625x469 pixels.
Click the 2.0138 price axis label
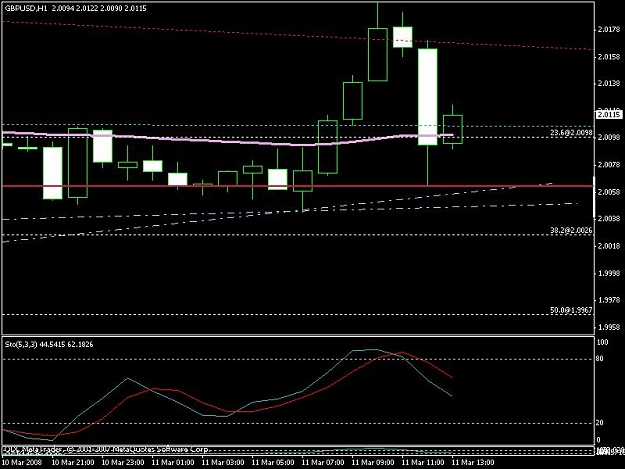click(x=609, y=83)
